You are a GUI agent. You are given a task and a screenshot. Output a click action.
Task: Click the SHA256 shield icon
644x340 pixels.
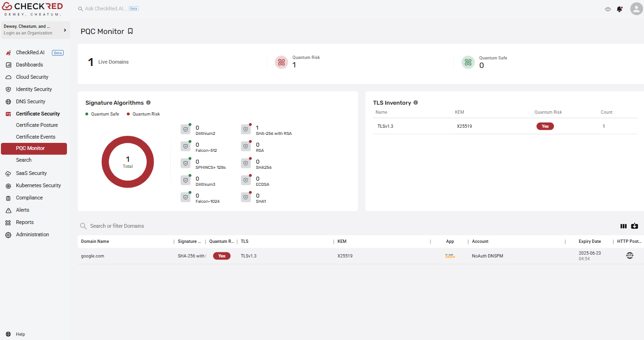(246, 163)
